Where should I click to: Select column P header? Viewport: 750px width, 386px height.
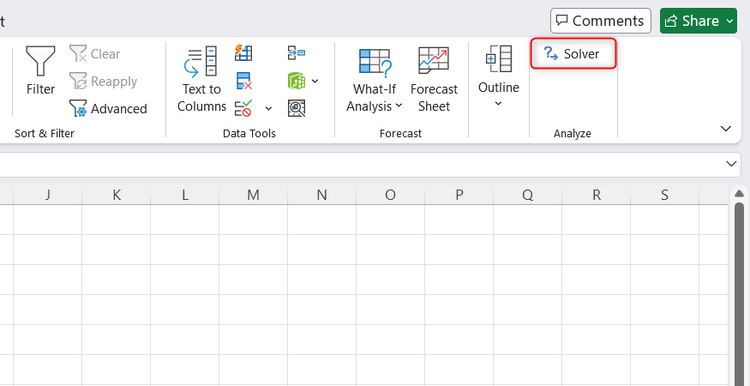(459, 195)
